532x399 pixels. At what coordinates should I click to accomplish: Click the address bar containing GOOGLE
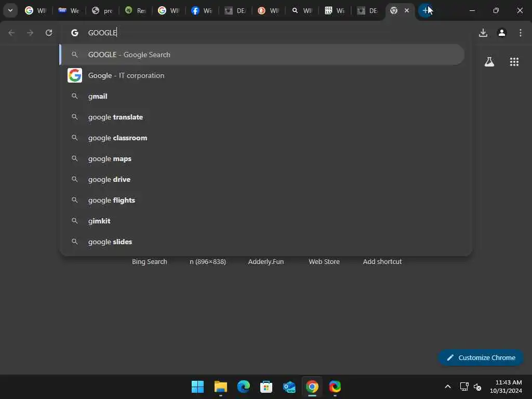[265, 33]
